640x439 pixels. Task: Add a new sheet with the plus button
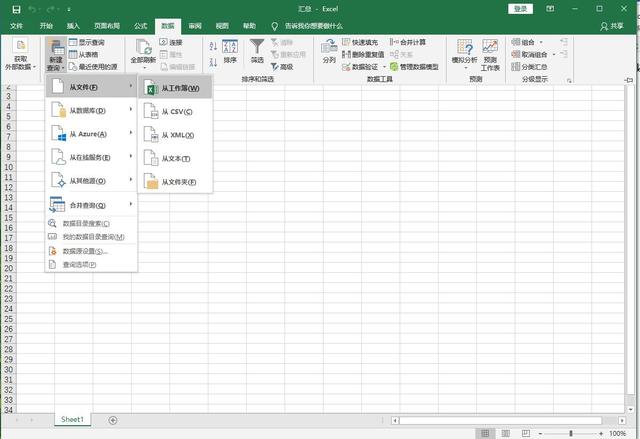point(113,420)
